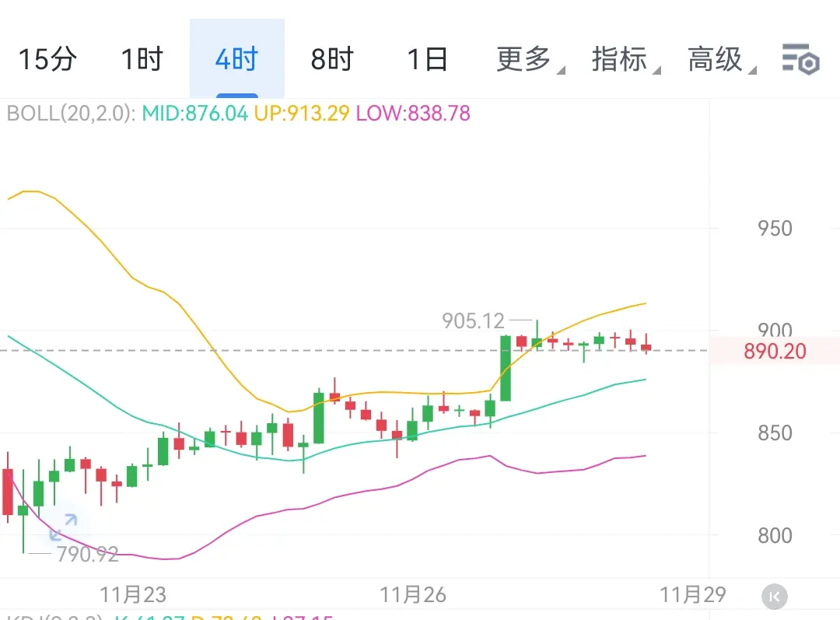Click the 11月29 date axis label
Screen dimensions: 840x620
(x=693, y=595)
